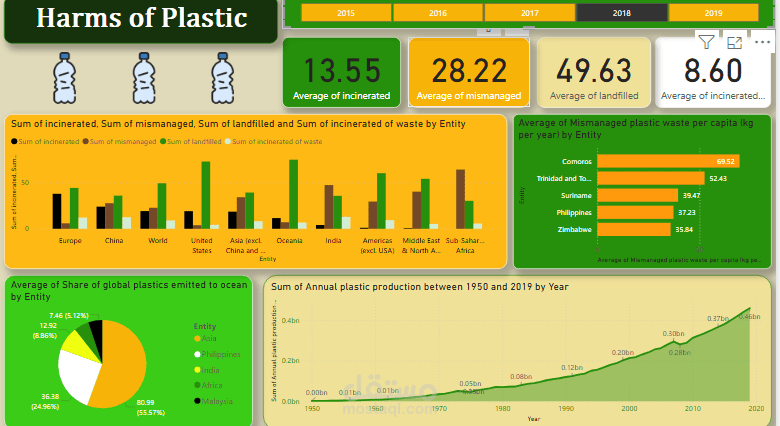Click the 80.99 (55.57%) pie label
This screenshot has width=780, height=426.
click(150, 407)
